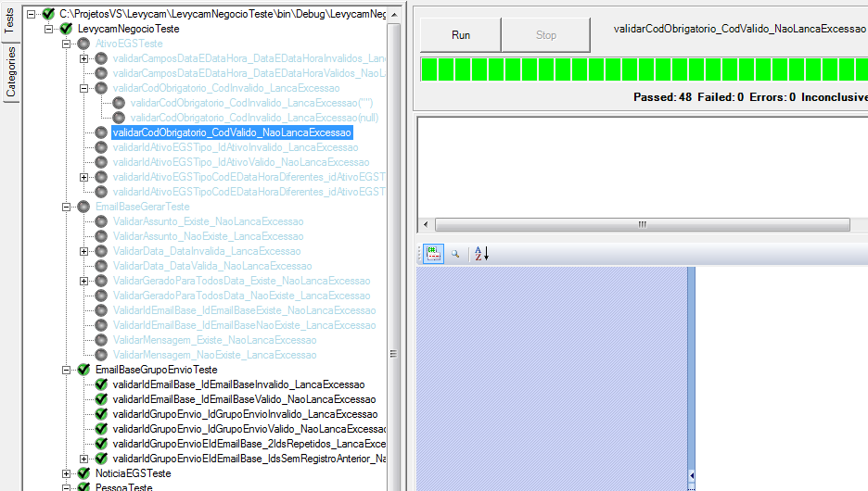The width and height of the screenshot is (868, 491).
Task: Click the green check icon beside LevycamNegocioTeste
Action: pos(66,29)
